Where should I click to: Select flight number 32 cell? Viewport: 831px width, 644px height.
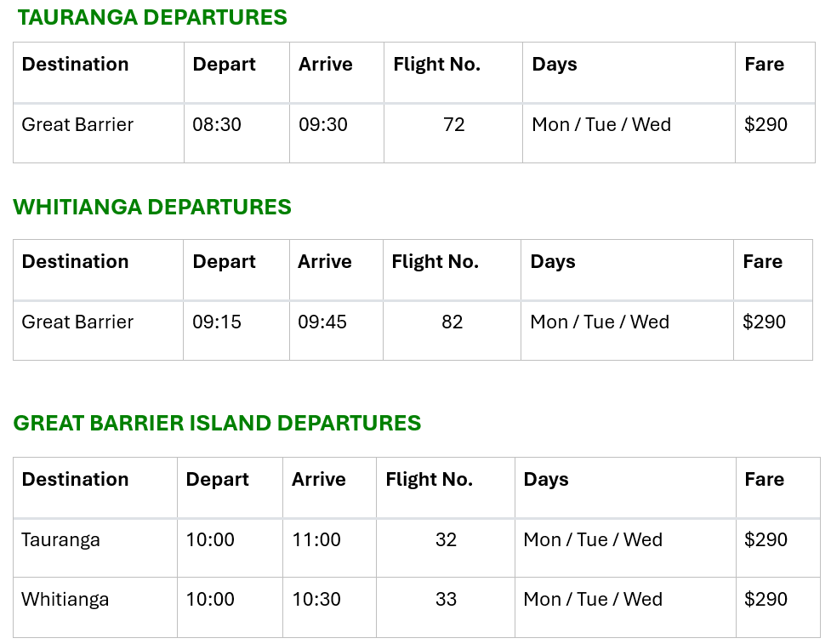[x=446, y=540]
